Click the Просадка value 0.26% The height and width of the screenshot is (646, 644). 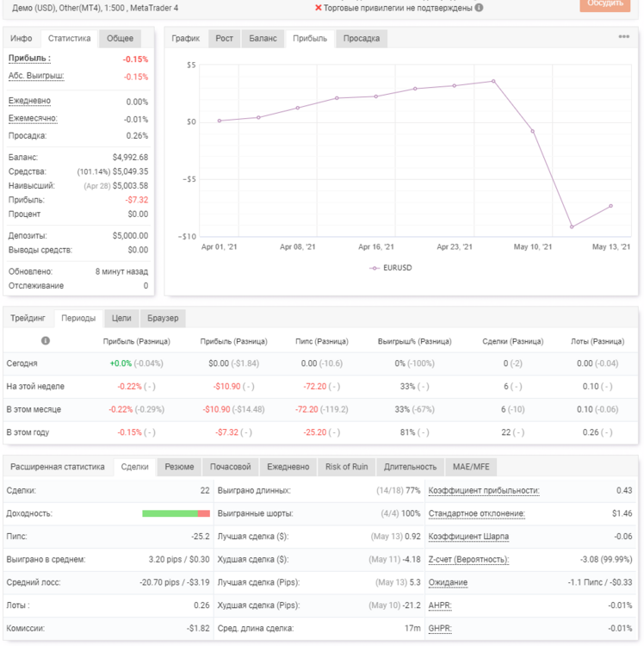click(137, 136)
